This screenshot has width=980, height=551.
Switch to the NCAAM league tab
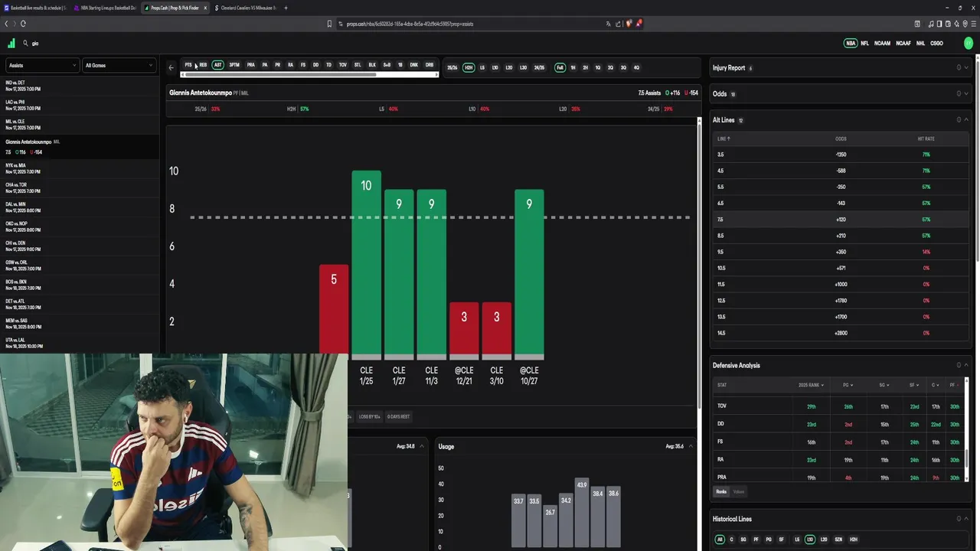(882, 44)
